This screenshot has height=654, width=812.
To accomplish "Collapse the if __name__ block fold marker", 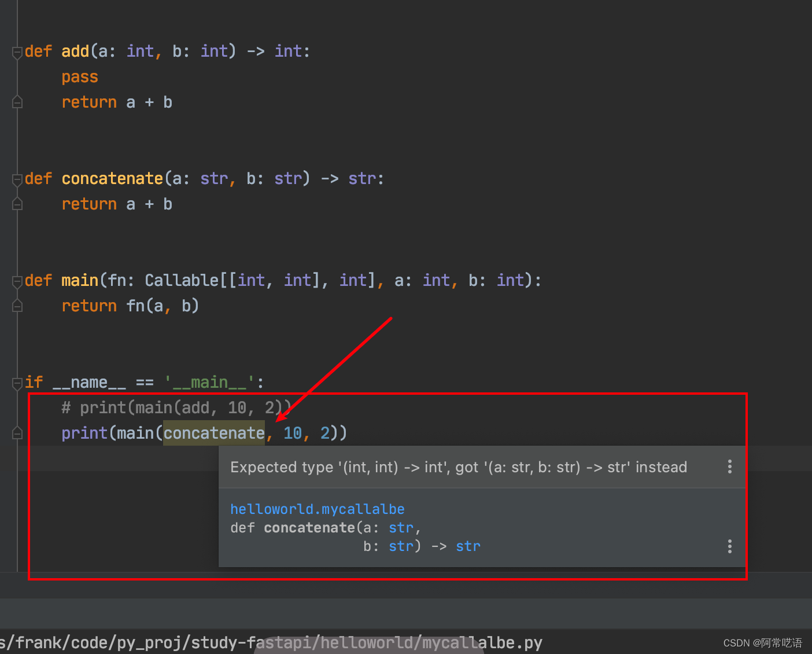I will pos(17,383).
